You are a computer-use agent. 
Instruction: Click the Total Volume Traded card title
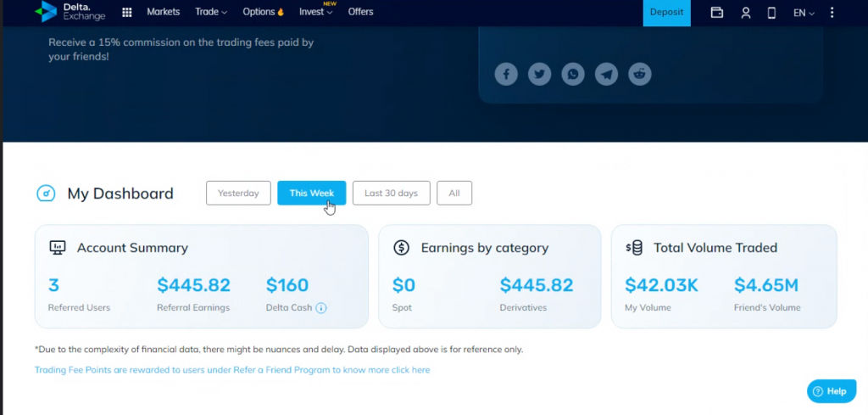pos(715,248)
